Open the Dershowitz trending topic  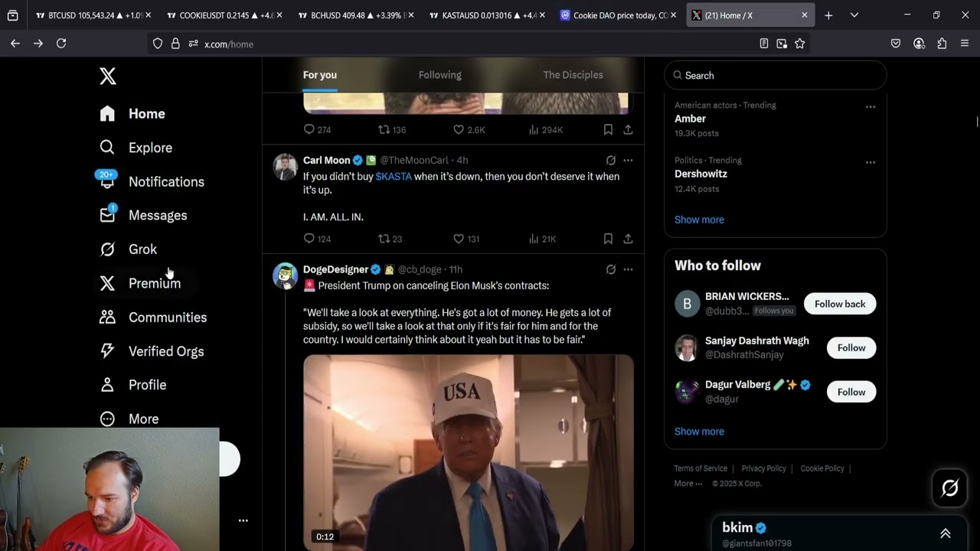(701, 174)
